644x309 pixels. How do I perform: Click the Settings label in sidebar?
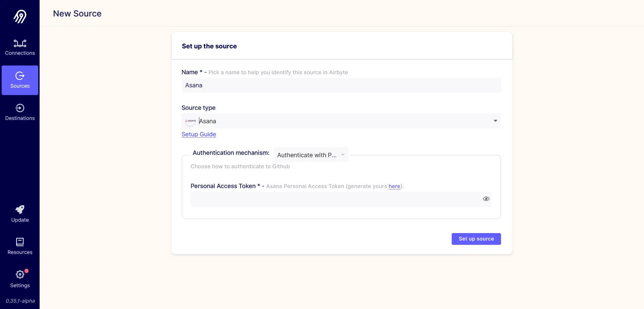click(x=20, y=285)
